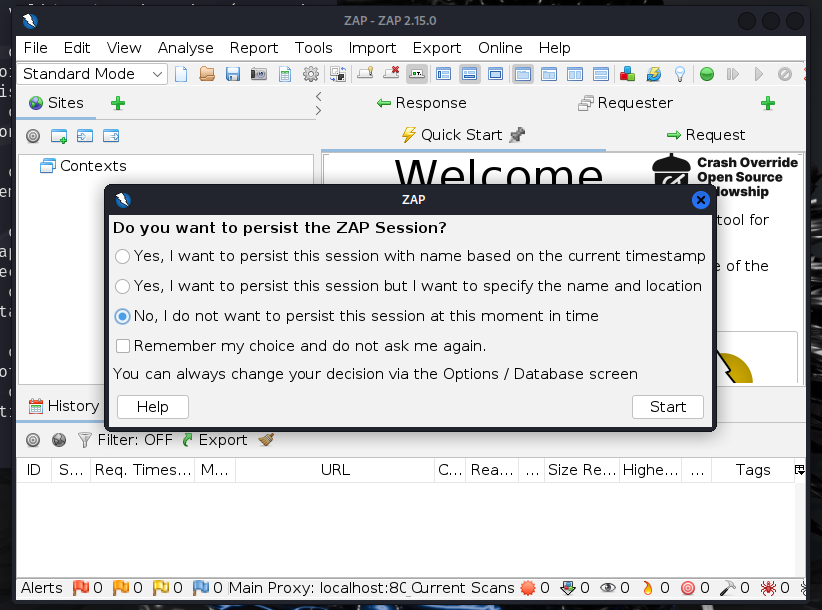Click the table column chooser icon
This screenshot has width=822, height=610.
point(799,470)
